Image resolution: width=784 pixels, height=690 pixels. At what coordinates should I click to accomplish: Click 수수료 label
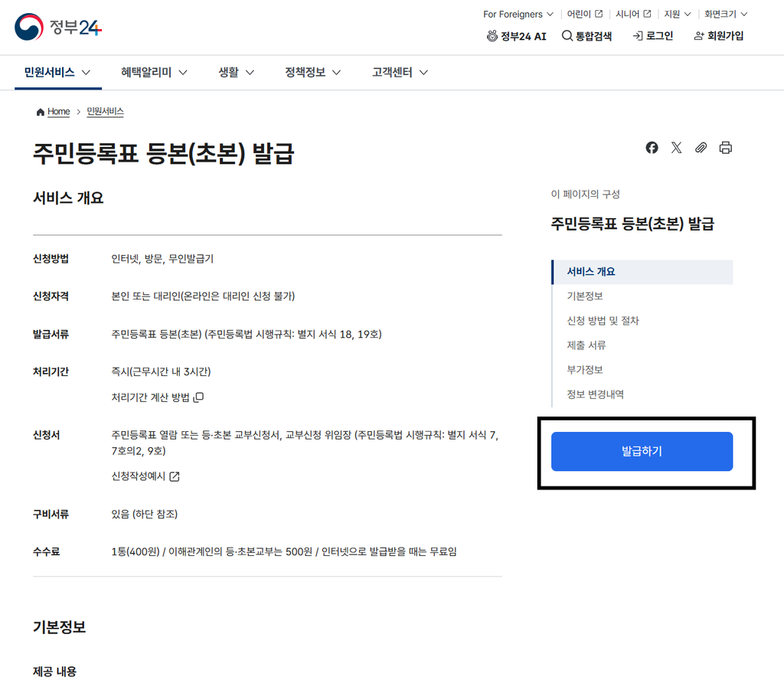pos(47,552)
